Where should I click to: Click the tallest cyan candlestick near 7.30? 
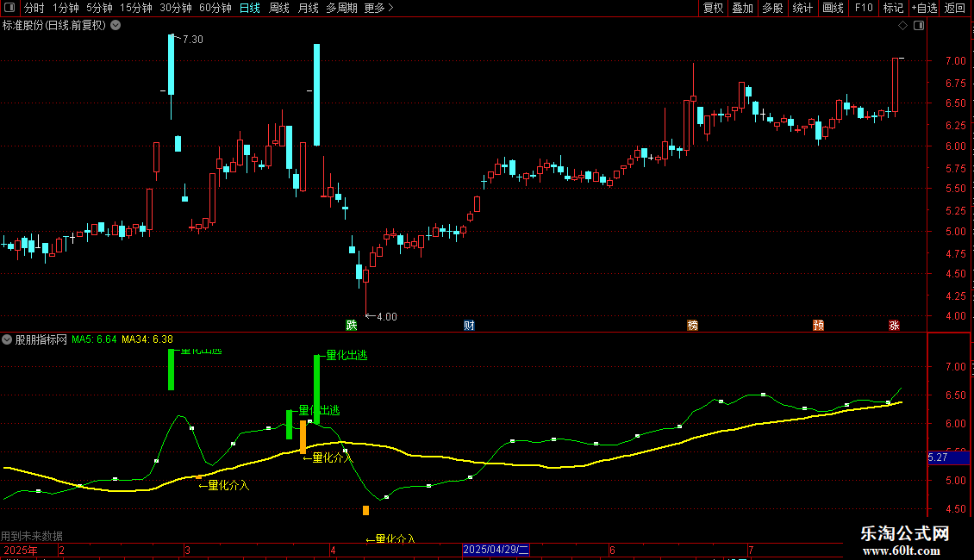tap(171, 65)
